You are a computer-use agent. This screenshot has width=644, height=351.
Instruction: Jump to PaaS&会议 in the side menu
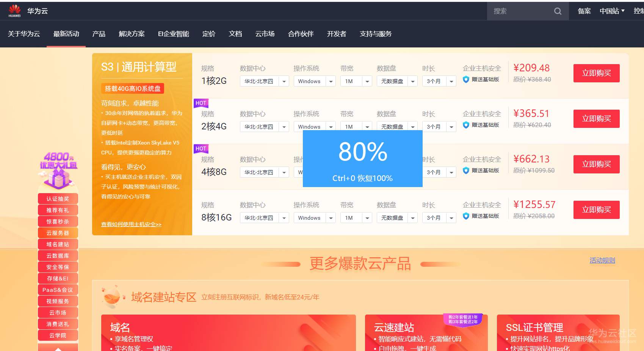(x=58, y=290)
